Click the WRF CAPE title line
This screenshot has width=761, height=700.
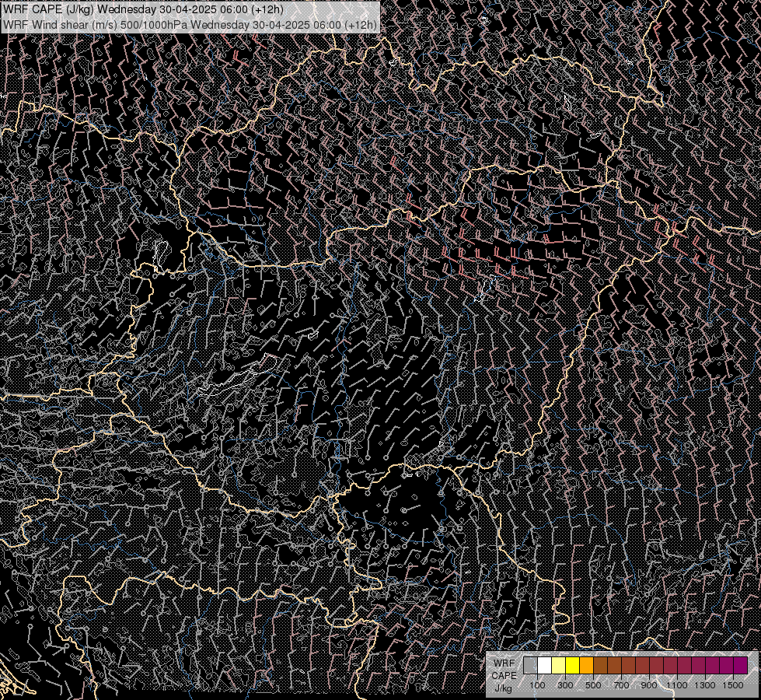coord(143,9)
